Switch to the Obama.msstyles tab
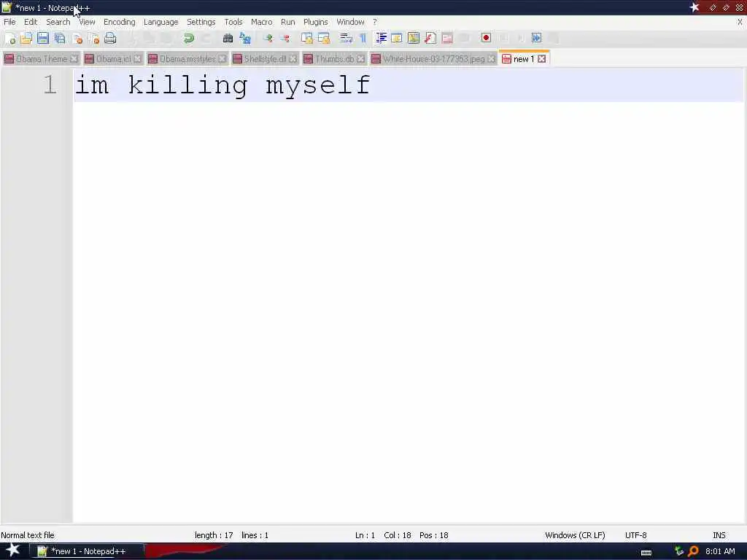 coord(187,59)
